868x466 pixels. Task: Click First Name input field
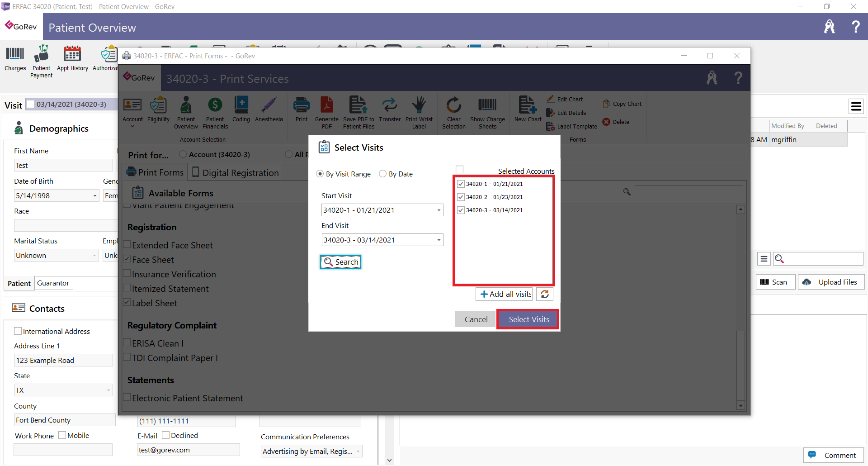pyautogui.click(x=63, y=166)
